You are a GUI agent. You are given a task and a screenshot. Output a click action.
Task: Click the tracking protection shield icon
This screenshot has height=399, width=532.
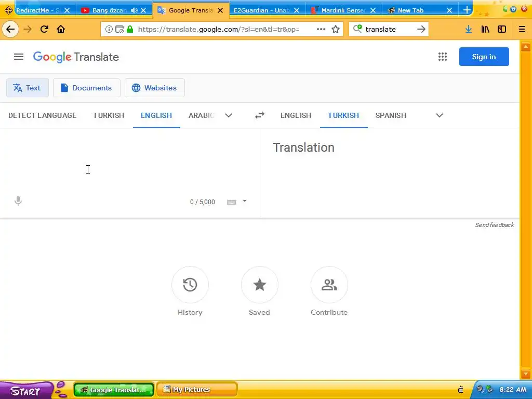(x=119, y=29)
